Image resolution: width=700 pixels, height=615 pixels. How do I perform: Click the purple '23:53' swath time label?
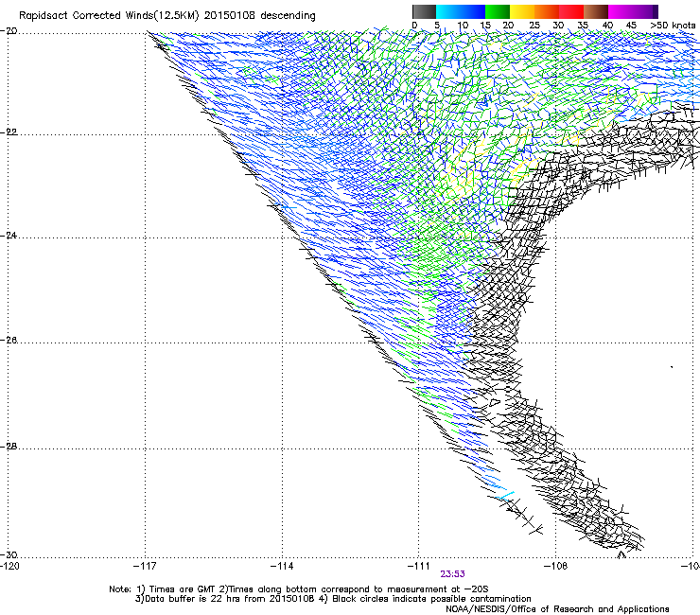(453, 574)
